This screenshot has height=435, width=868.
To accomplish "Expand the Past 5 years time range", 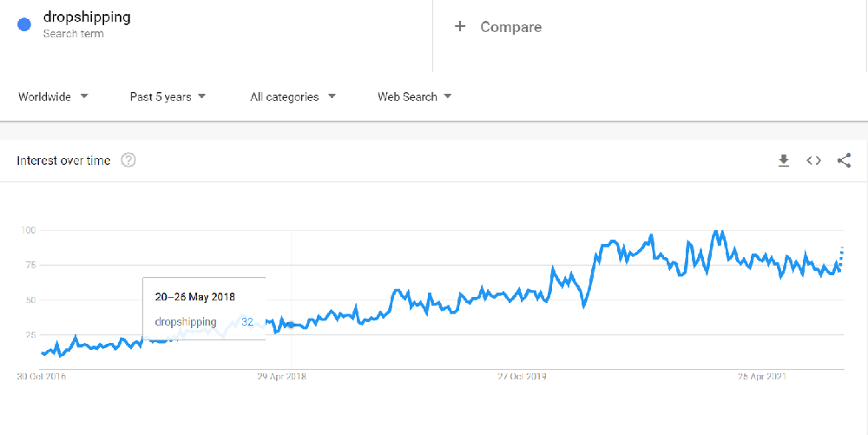I will [168, 97].
